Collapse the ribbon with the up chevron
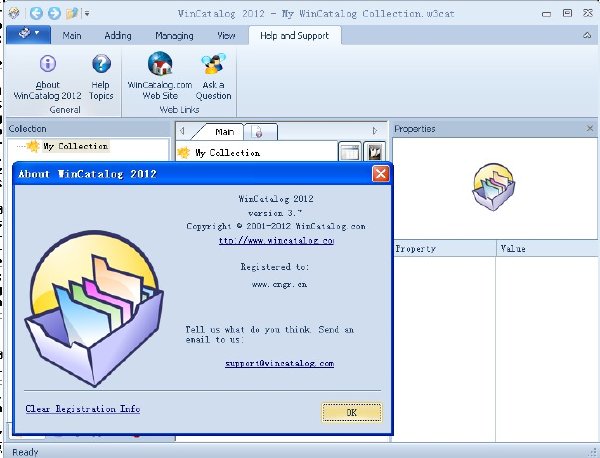 (x=587, y=35)
